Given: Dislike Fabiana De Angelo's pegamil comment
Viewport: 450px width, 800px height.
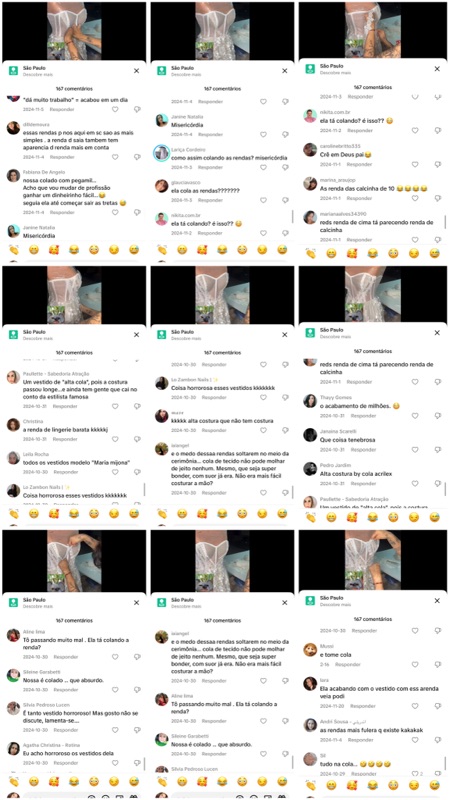Looking at the screenshot, I should 137,212.
